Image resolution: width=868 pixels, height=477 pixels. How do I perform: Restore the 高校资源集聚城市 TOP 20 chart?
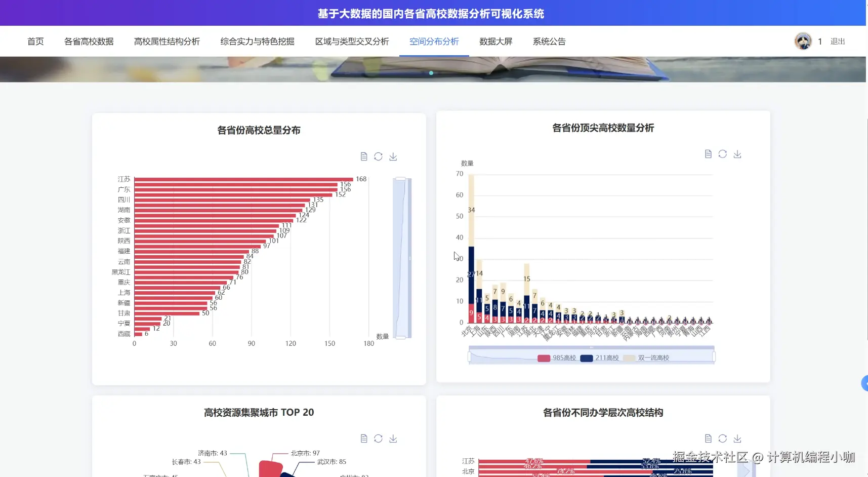coord(379,438)
